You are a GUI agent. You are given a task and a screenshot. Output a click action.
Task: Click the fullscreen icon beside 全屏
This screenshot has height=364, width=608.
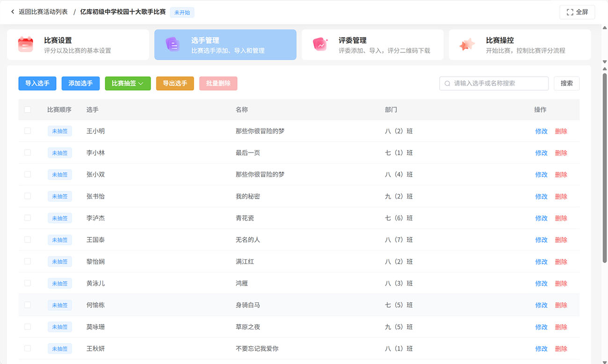point(570,12)
